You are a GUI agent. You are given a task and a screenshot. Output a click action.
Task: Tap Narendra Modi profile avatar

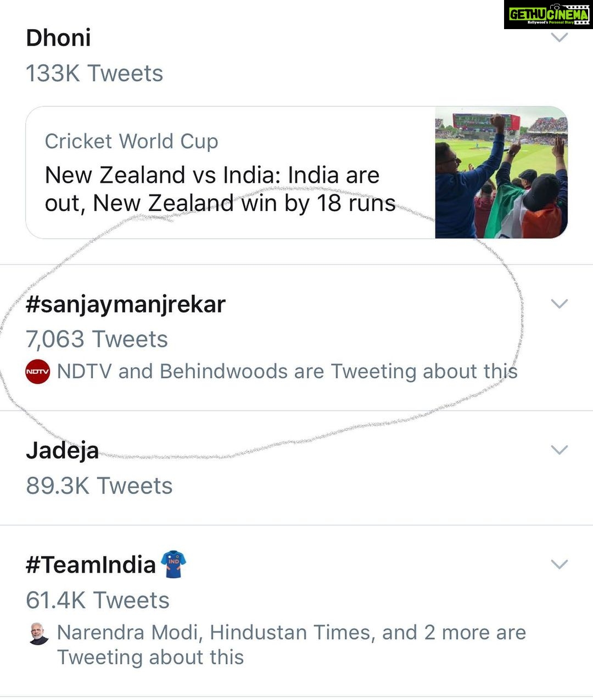(x=38, y=634)
